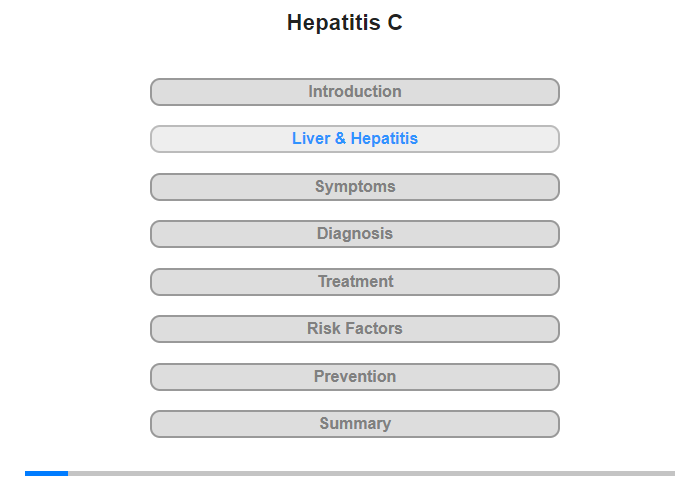700x480 pixels.
Task: Choose the Treatment section
Action: 354,282
